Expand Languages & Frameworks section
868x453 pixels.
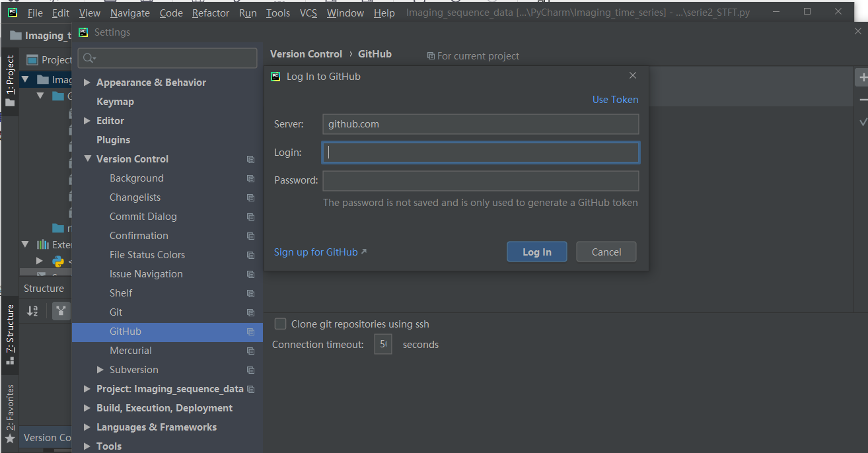87,427
